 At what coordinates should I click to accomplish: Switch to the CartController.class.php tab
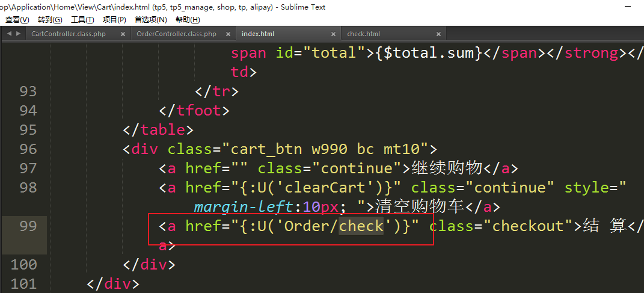coord(68,34)
